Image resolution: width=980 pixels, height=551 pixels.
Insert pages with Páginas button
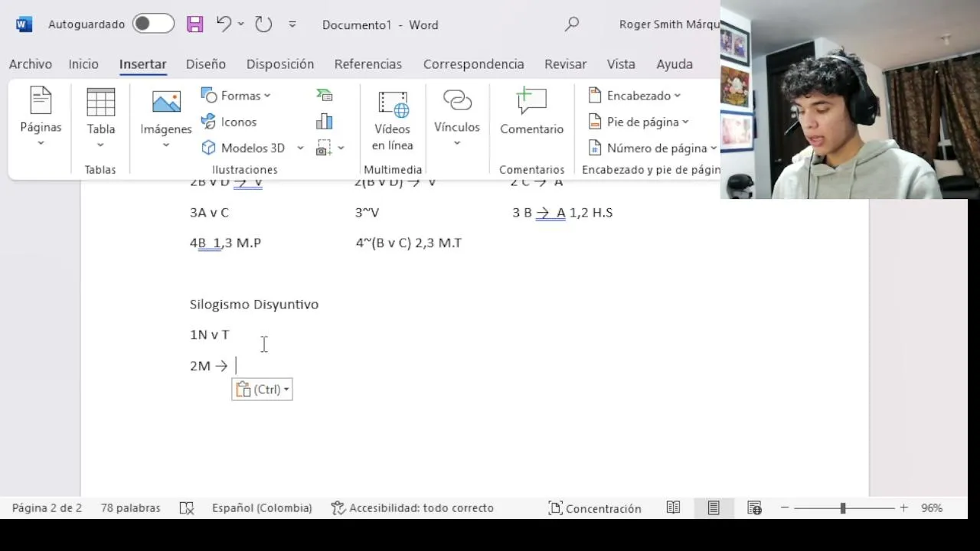pyautogui.click(x=41, y=117)
